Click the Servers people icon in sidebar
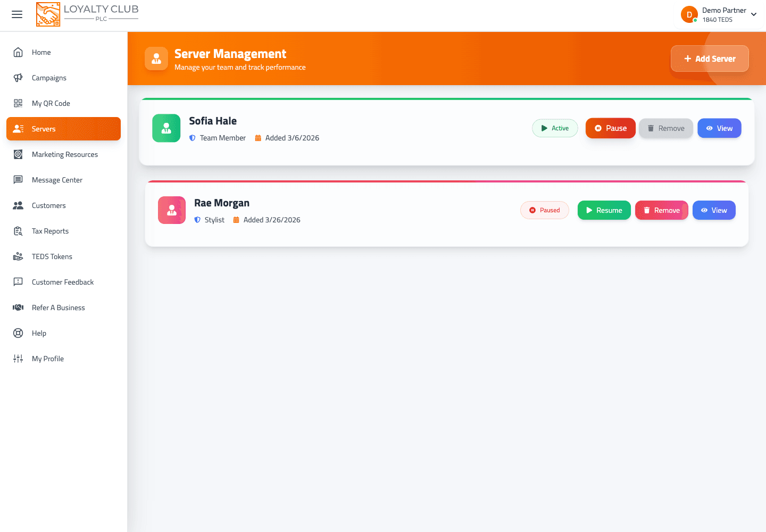Image resolution: width=766 pixels, height=532 pixels. [x=18, y=129]
